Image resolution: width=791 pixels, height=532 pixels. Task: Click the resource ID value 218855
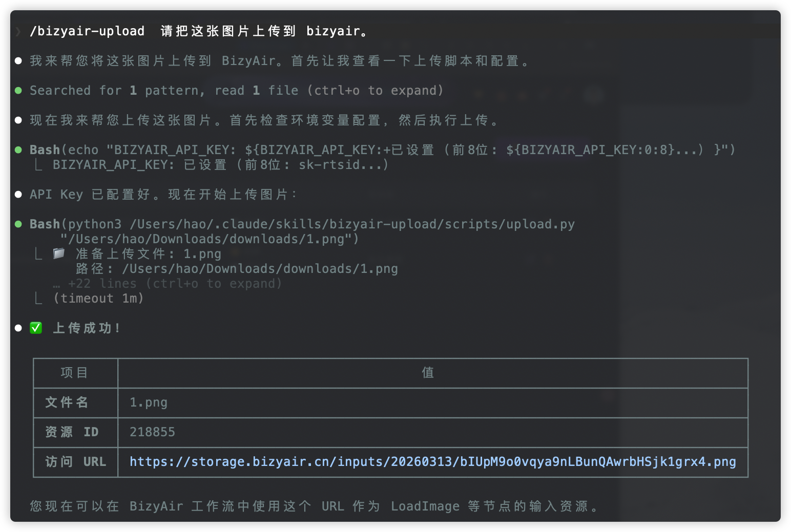pyautogui.click(x=152, y=432)
